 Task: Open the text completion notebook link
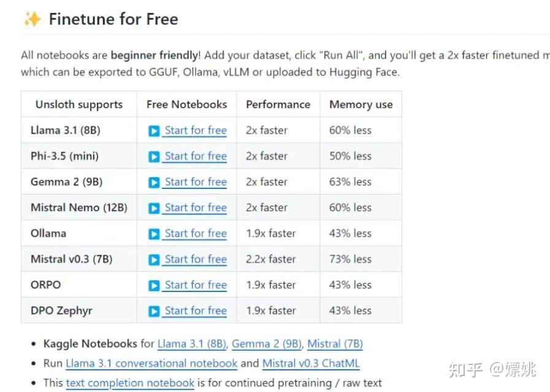pos(130,383)
